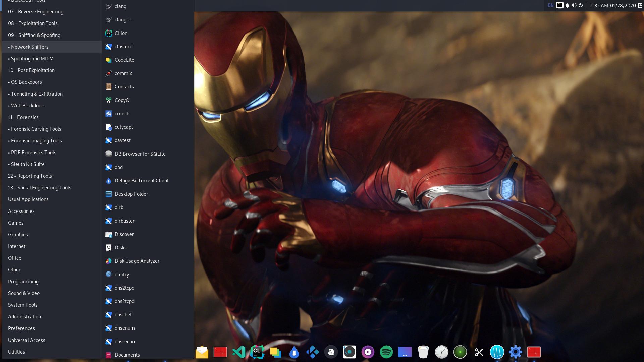Viewport: 644px width, 362px height.
Task: Open Desktop Folder entry
Action: (x=148, y=194)
